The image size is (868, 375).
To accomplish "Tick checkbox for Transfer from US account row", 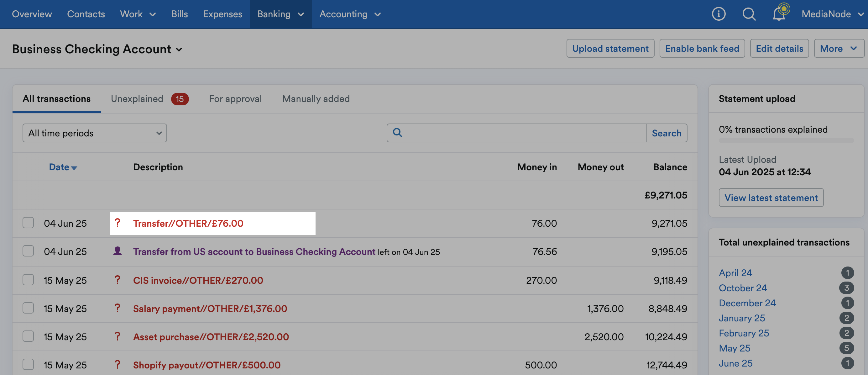I will coord(28,251).
